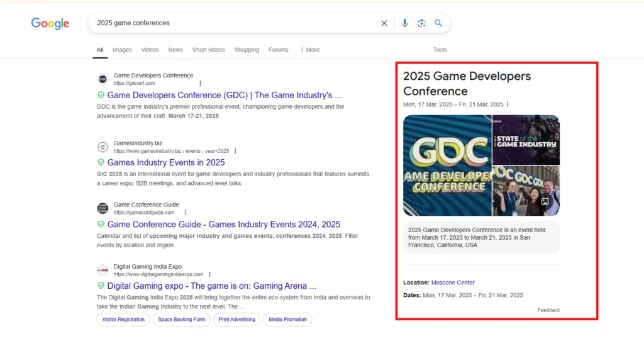Switch to the Short videos tab

point(209,50)
